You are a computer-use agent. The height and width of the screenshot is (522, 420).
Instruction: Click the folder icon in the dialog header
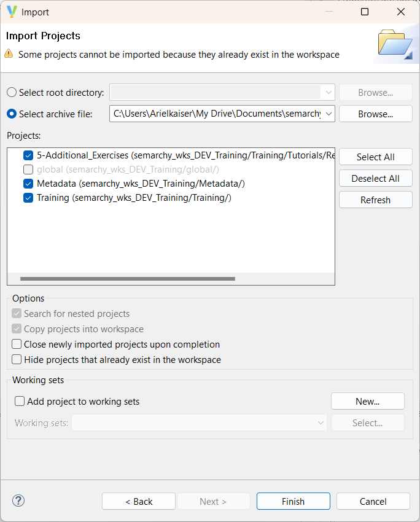point(396,45)
